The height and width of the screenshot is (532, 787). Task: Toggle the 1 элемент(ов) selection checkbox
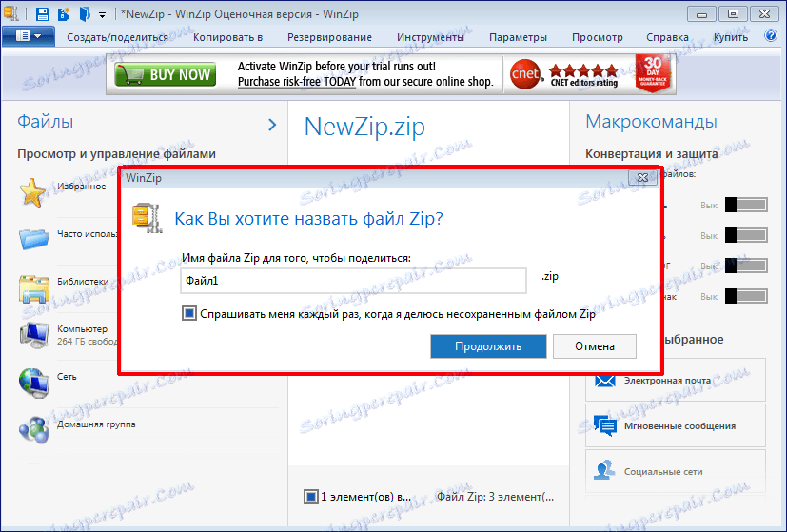311,497
